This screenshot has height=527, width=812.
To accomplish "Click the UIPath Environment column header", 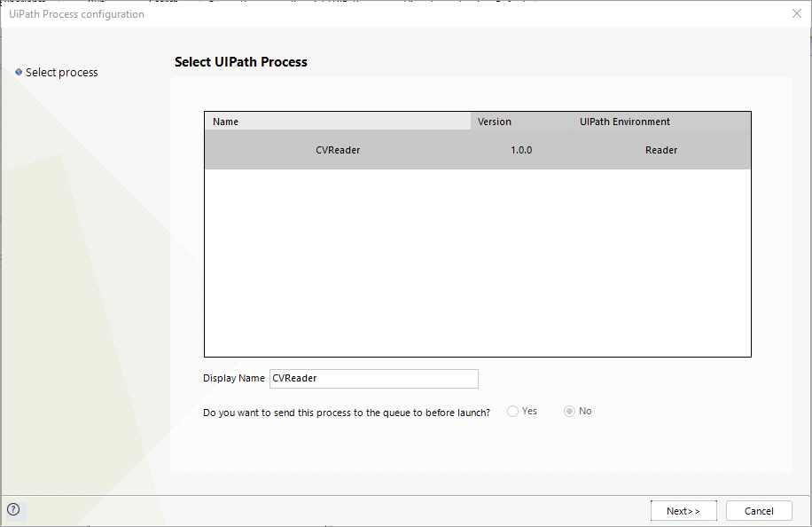I will point(661,122).
